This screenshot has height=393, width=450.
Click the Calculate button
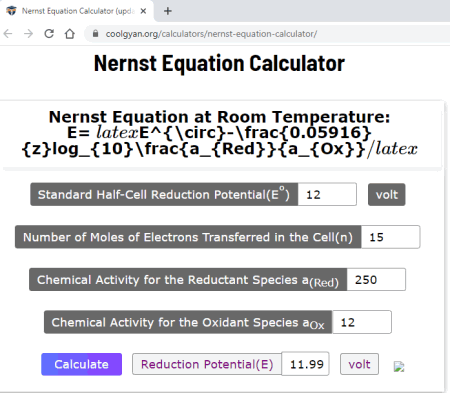[82, 364]
